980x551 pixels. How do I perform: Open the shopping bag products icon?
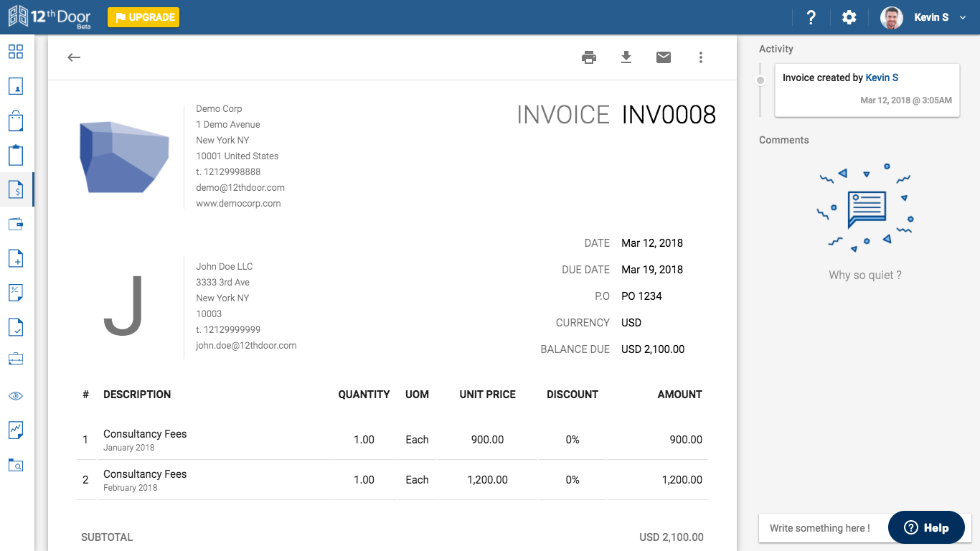(16, 121)
